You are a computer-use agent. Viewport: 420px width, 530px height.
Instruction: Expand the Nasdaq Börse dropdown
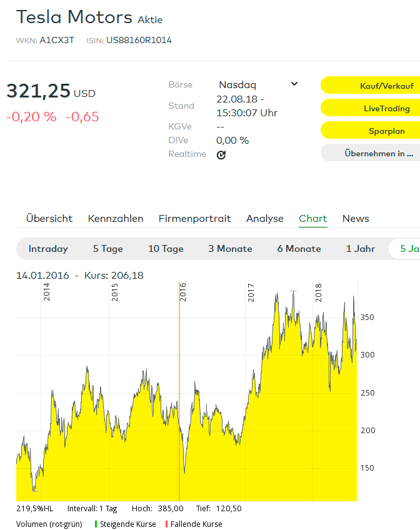click(294, 84)
